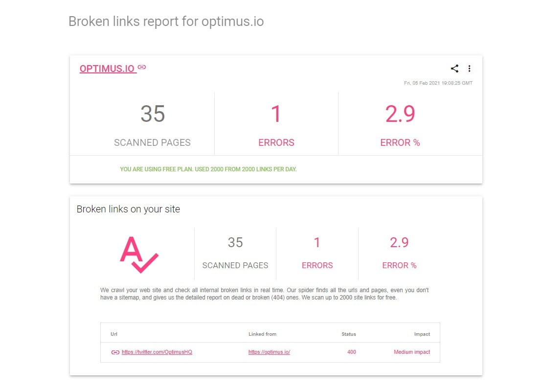Visit the broken https://twitter.com/OptimusHQ link
The height and width of the screenshot is (392, 543).
[x=157, y=352]
